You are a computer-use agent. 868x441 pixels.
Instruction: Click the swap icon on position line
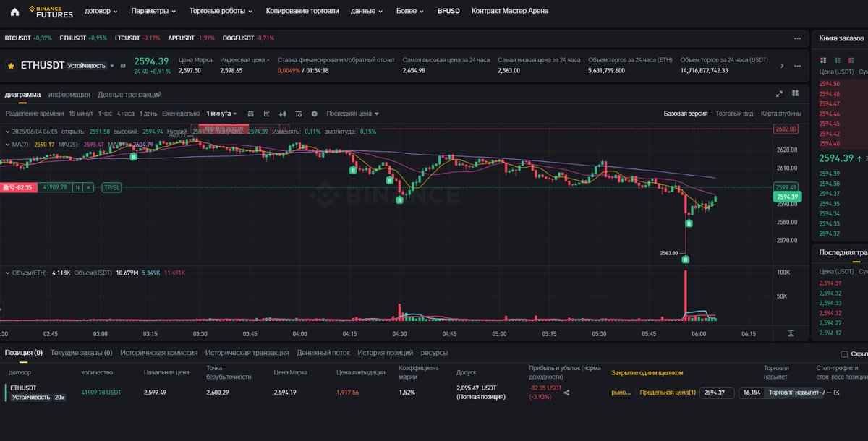78,187
